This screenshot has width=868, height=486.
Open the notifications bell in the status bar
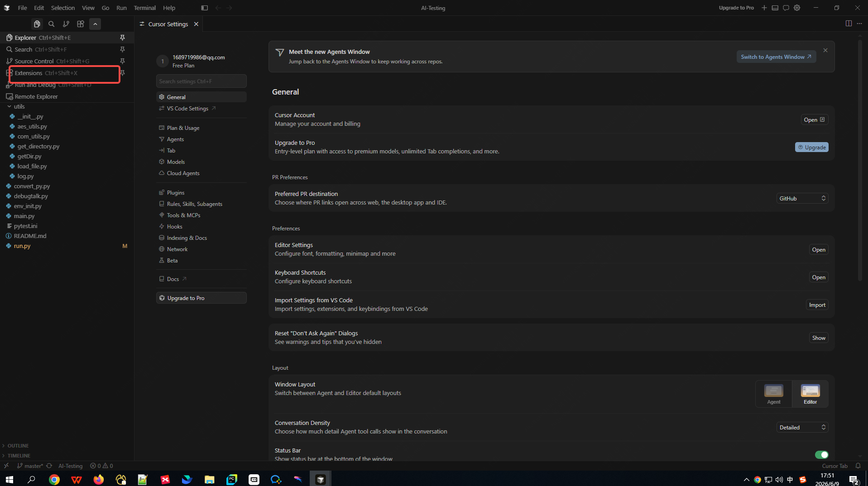tap(858, 466)
